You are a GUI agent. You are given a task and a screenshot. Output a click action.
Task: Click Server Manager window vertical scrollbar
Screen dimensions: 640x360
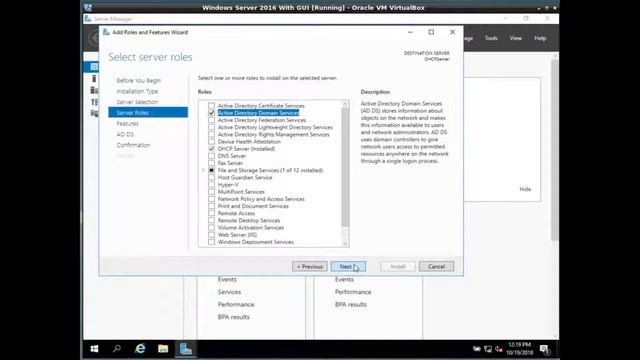click(x=554, y=149)
